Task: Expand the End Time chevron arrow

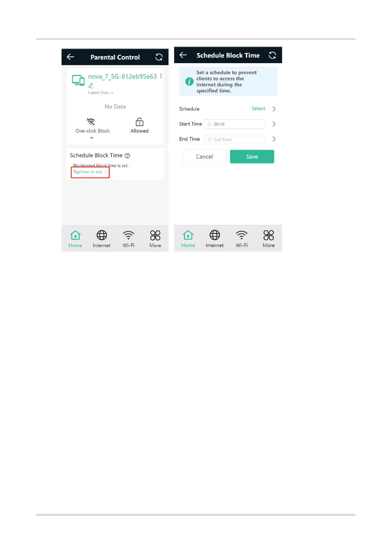Action: click(x=274, y=139)
